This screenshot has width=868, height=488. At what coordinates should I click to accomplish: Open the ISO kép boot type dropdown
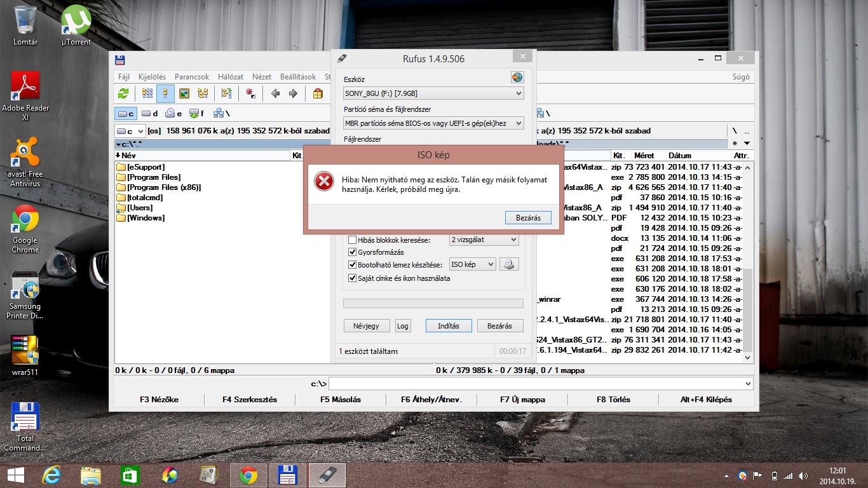coord(472,264)
